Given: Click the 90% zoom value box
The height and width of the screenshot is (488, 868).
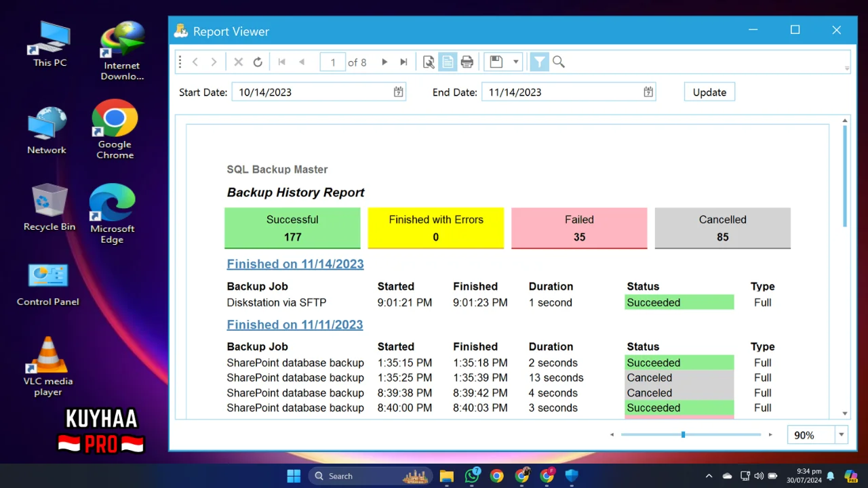Looking at the screenshot, I should (x=811, y=435).
